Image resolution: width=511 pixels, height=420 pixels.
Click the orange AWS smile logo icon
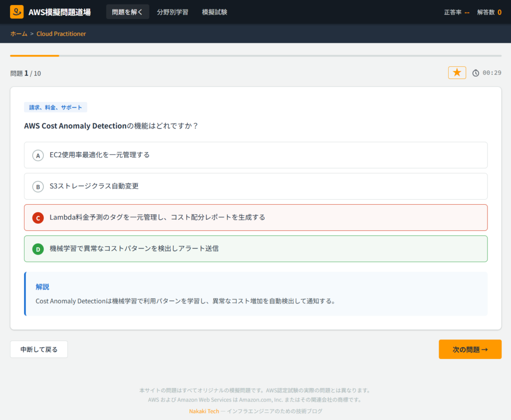(16, 11)
